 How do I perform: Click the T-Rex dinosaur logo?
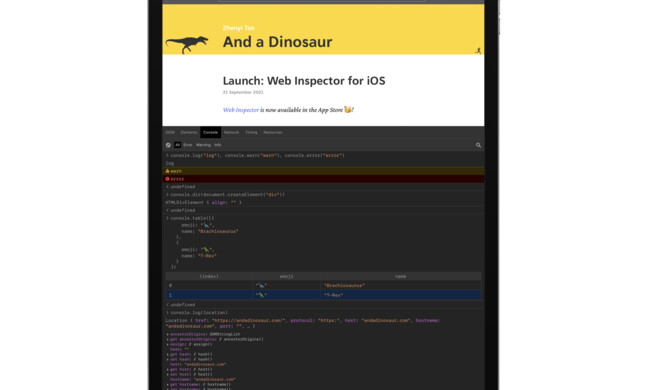(x=187, y=45)
